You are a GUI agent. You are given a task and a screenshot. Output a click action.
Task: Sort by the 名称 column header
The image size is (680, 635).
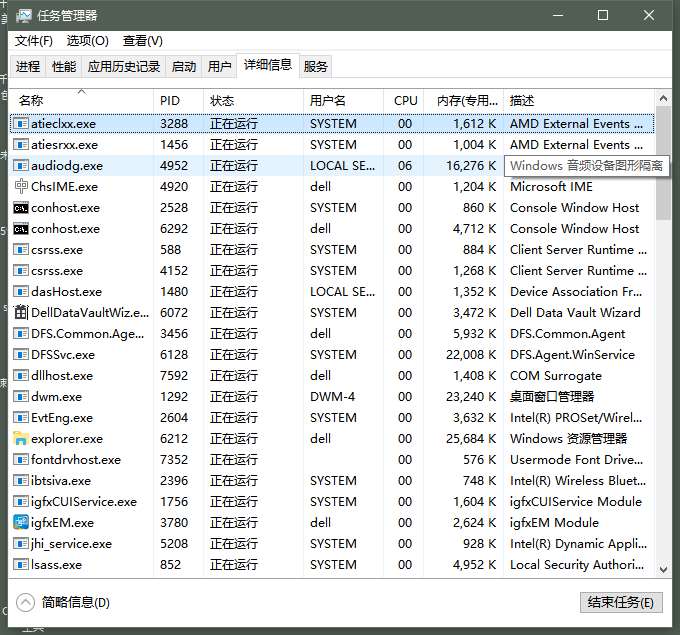81,101
